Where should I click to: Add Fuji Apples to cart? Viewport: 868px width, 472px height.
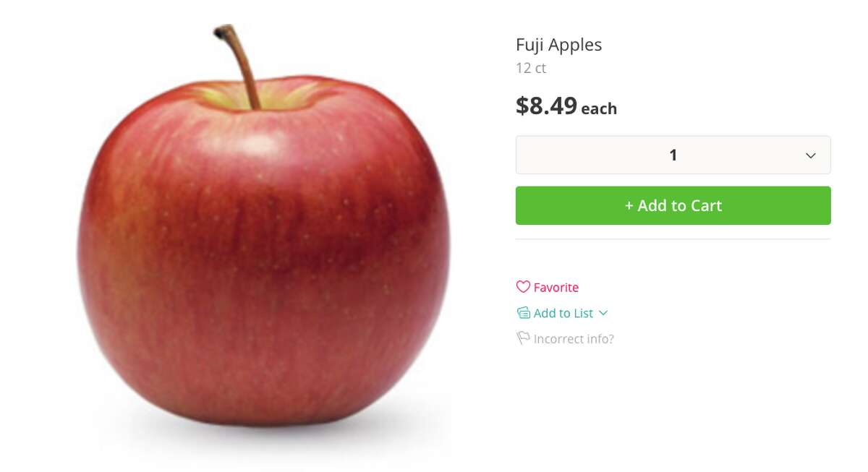tap(673, 205)
